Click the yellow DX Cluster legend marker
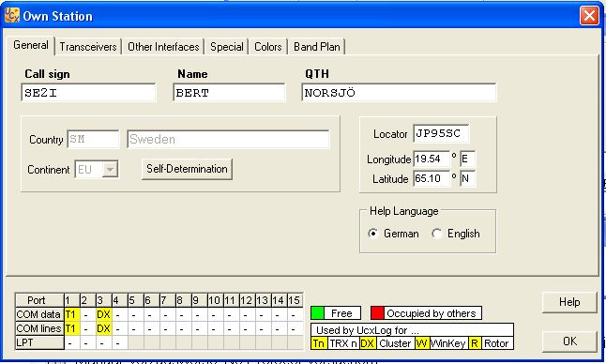The height and width of the screenshot is (364, 606). [367, 343]
